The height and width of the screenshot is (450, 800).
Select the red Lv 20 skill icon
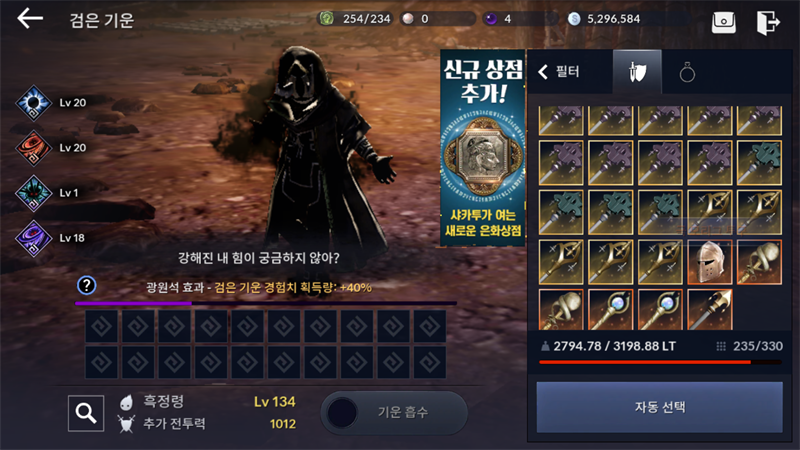pos(34,148)
